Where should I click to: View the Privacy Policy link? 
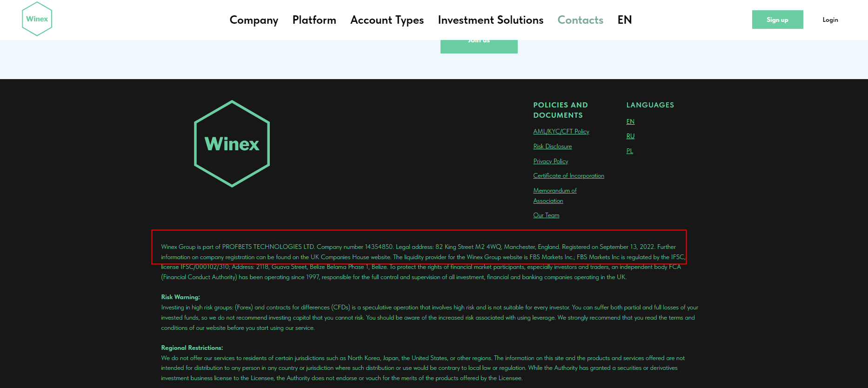coord(551,161)
